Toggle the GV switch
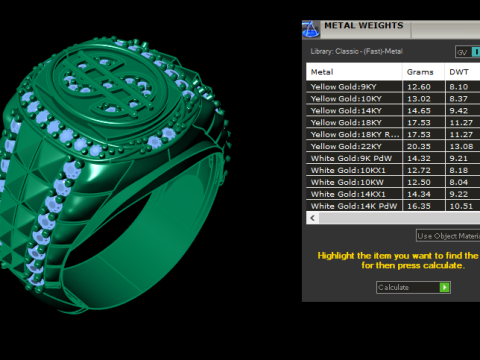This screenshot has height=360, width=480. pyautogui.click(x=468, y=52)
